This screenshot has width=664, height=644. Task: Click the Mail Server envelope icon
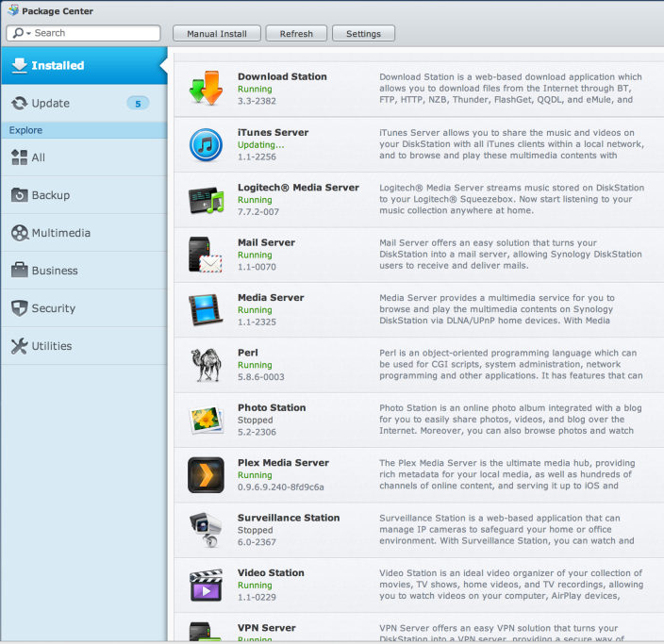(x=206, y=255)
